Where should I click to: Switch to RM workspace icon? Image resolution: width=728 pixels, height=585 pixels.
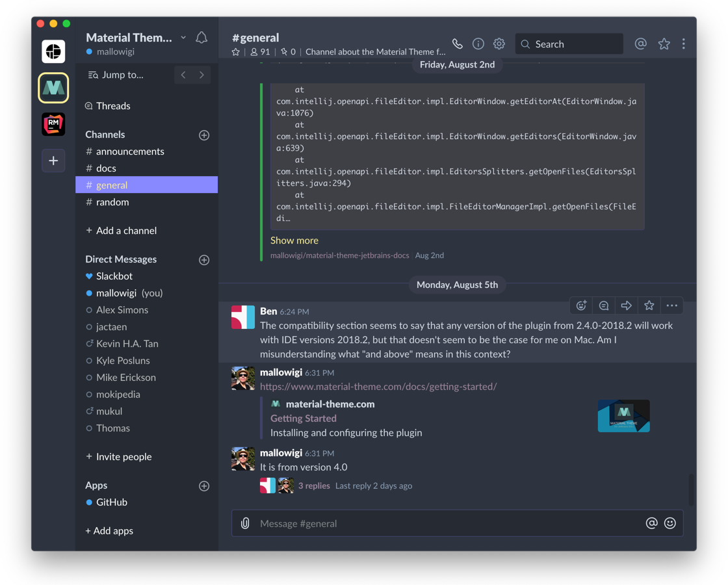point(53,124)
